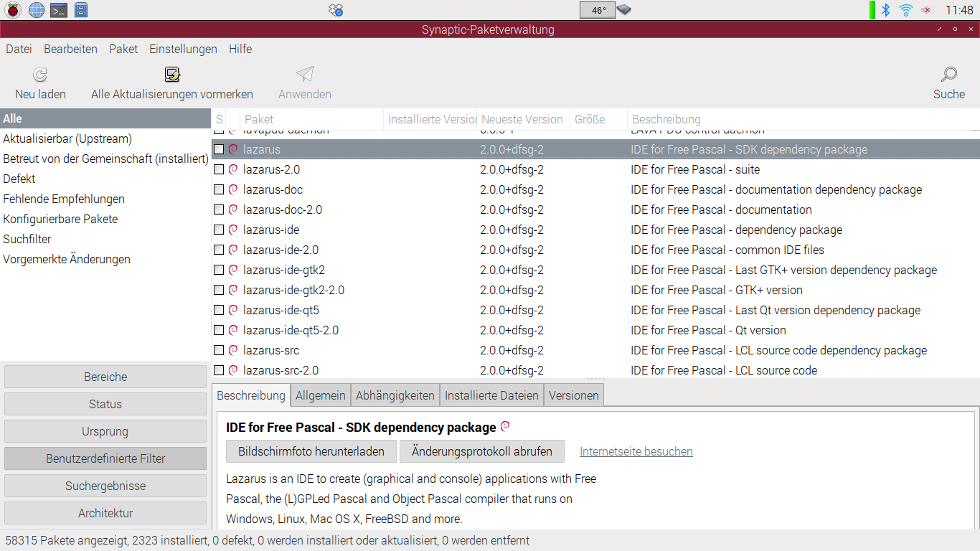The height and width of the screenshot is (551, 980).
Task: Click the Debian swirl icon beside description title
Action: pos(505,426)
